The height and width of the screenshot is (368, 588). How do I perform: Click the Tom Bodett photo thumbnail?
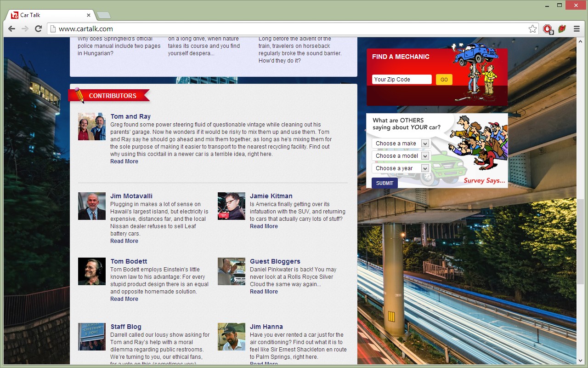pyautogui.click(x=92, y=271)
